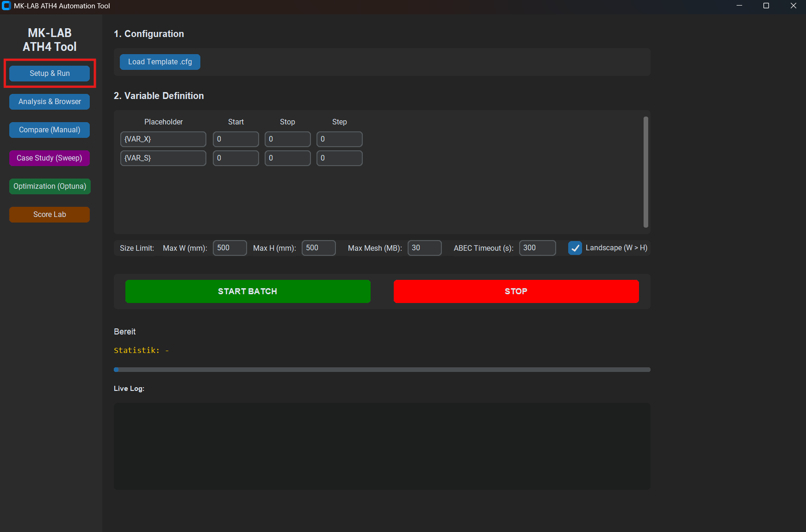This screenshot has width=806, height=532.
Task: Click the Step value for {VAR_S}
Action: tap(340, 158)
